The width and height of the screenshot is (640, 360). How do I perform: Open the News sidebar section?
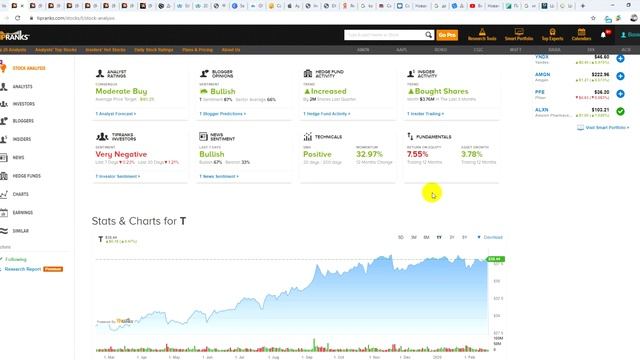tap(18, 157)
